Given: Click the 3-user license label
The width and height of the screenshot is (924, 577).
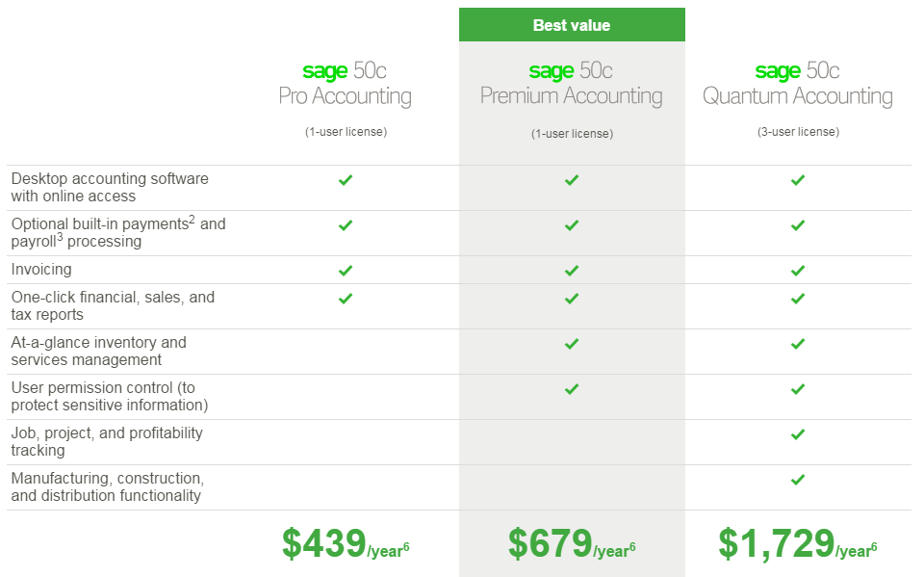Looking at the screenshot, I should (x=798, y=132).
